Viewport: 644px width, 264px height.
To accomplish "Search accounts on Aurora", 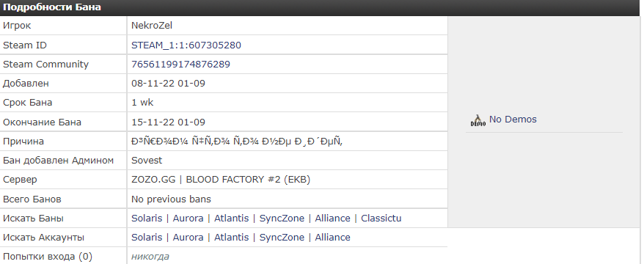I will pos(188,238).
